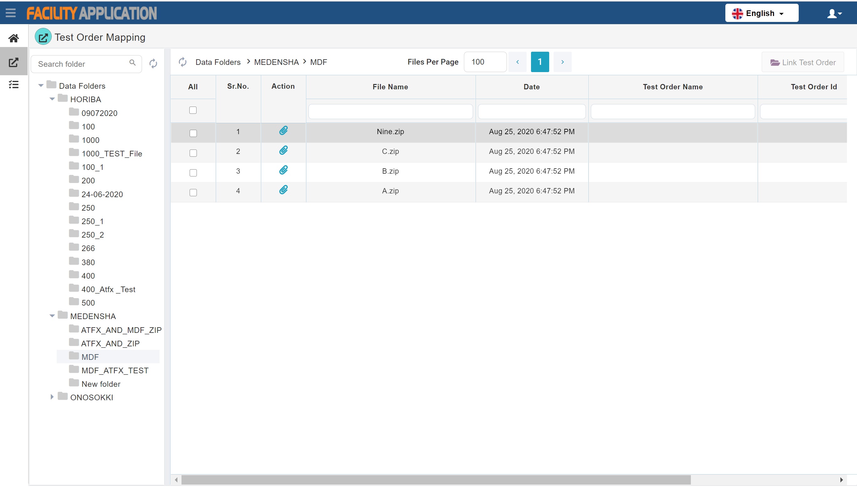The image size is (857, 504).
Task: Click Data Folders breadcrumb
Action: 218,62
